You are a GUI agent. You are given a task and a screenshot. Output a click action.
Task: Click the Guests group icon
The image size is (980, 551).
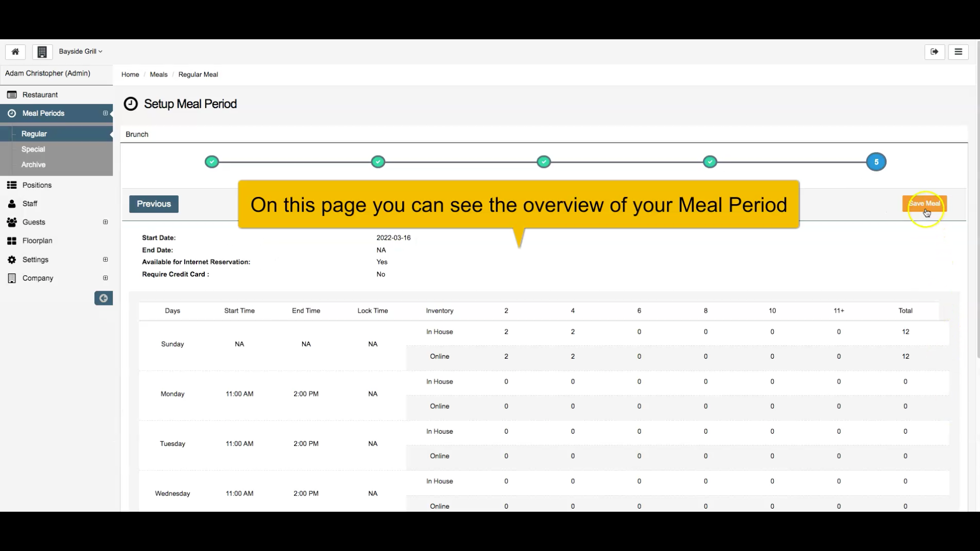pos(12,222)
